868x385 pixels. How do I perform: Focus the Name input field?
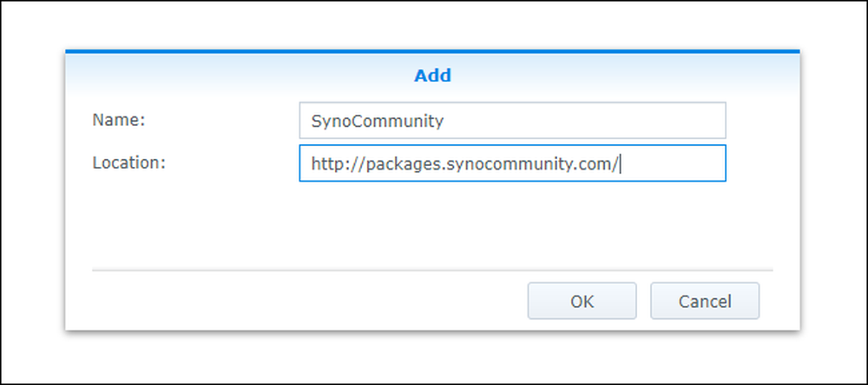513,120
